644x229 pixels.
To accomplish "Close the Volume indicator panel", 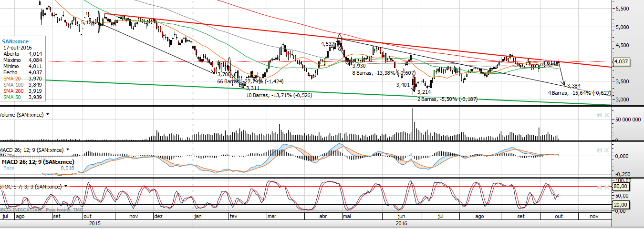I will [x=606, y=115].
